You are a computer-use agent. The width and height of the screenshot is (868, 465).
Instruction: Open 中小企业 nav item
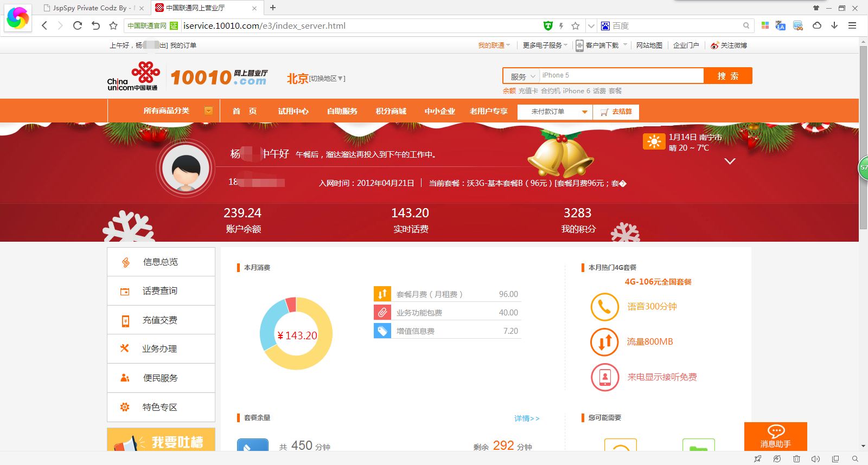[439, 111]
